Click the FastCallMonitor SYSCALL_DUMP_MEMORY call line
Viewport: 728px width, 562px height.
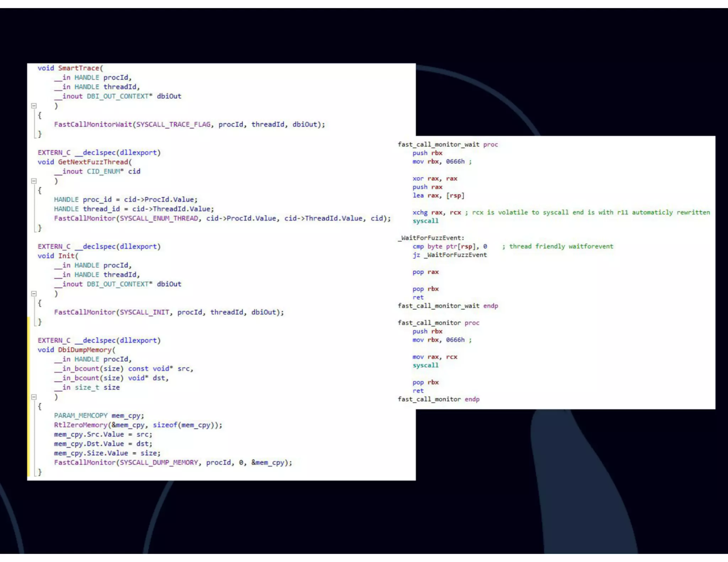(173, 462)
